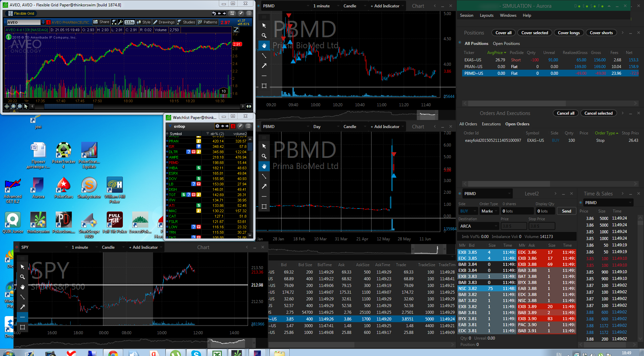
Task: Open the Windows menu in Aurora
Action: coord(508,15)
